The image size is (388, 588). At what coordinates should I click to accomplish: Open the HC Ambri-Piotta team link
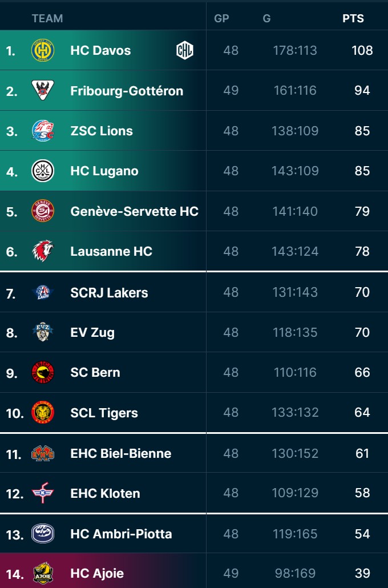point(121,534)
